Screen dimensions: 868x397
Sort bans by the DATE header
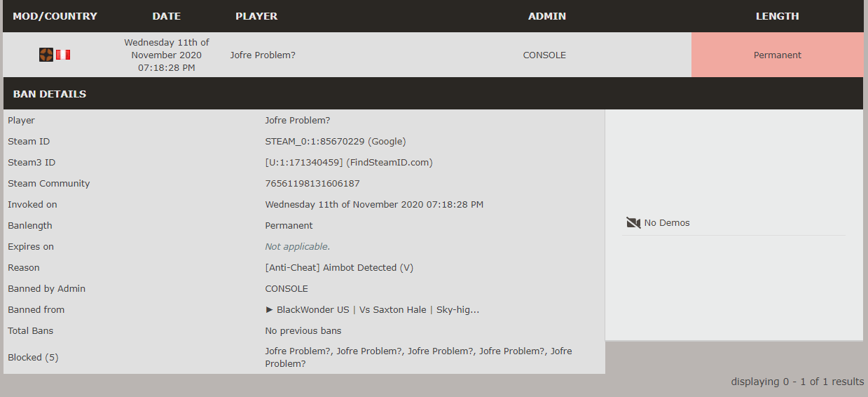tap(166, 16)
